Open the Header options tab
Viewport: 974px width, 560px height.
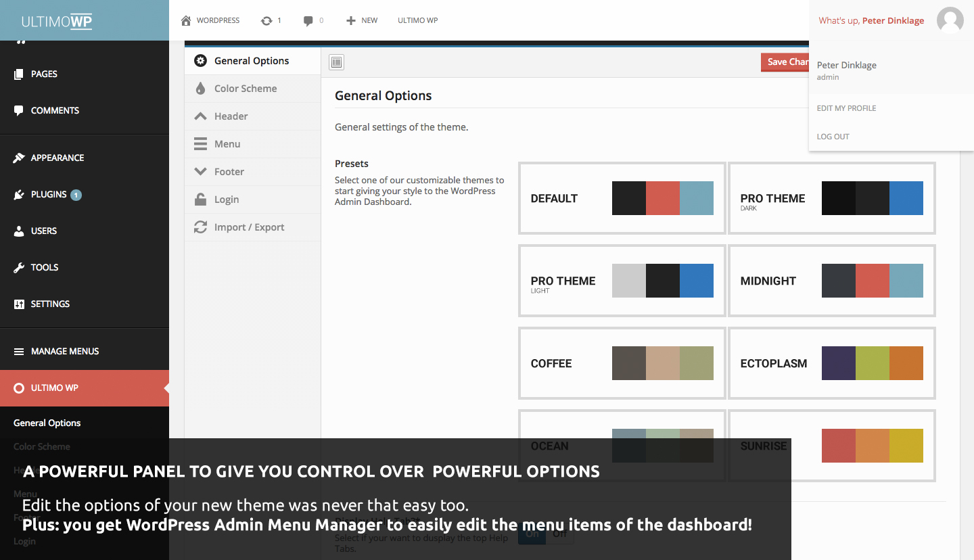252,116
